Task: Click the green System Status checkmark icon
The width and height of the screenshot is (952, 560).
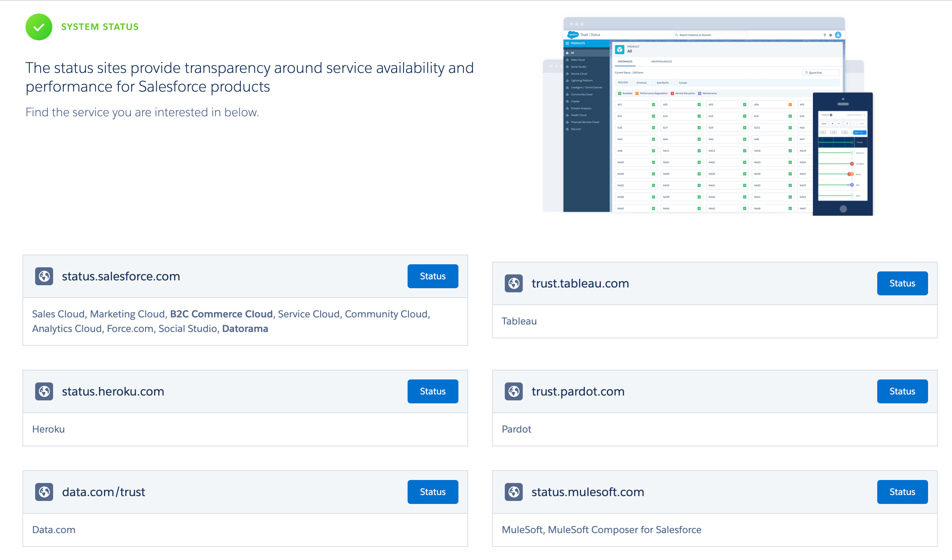Action: (x=39, y=27)
